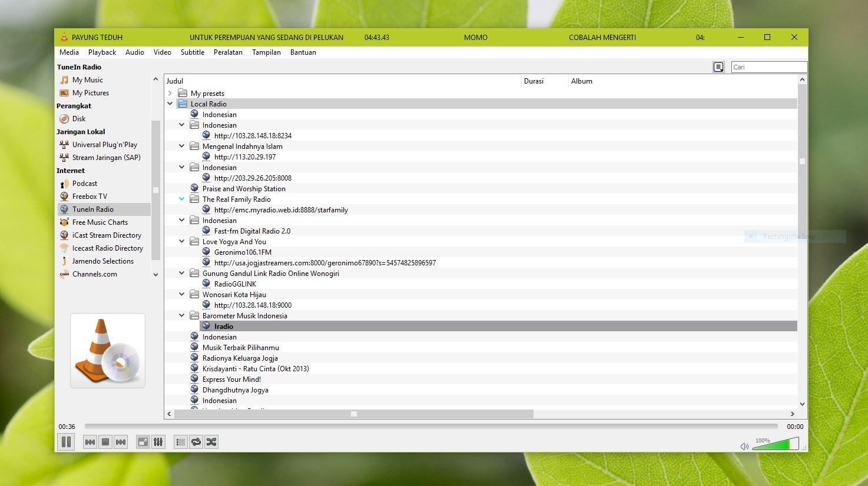
Task: Collapse Barometer Musik Indonesia folder
Action: click(181, 315)
